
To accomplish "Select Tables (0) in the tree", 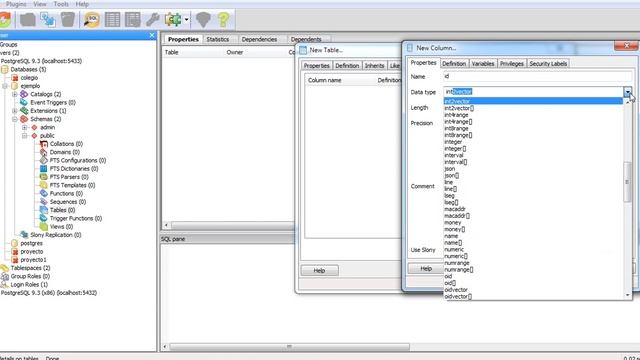I will pos(62,210).
